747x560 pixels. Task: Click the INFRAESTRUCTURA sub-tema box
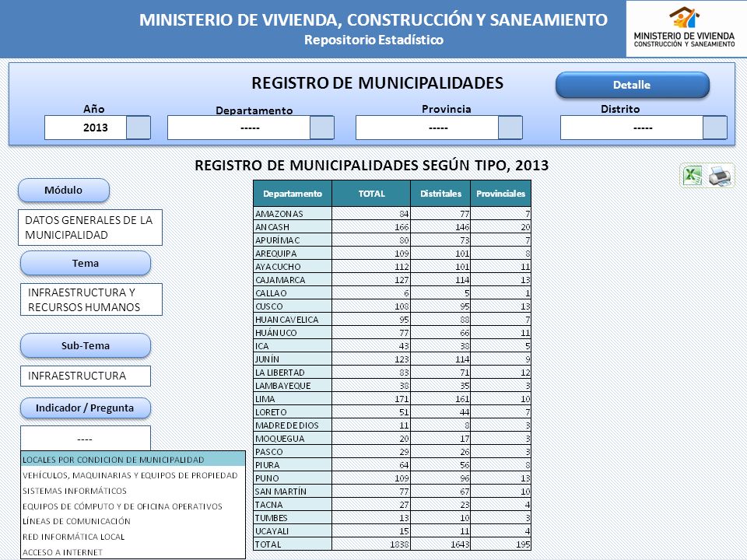pyautogui.click(x=86, y=376)
